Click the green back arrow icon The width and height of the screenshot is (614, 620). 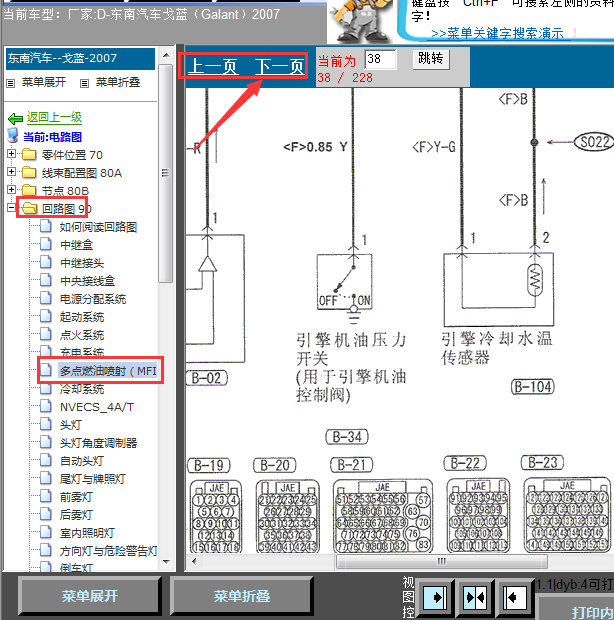point(15,118)
